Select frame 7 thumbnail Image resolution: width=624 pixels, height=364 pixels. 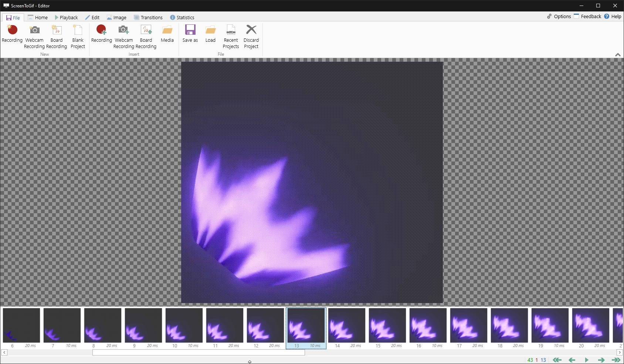(x=62, y=326)
